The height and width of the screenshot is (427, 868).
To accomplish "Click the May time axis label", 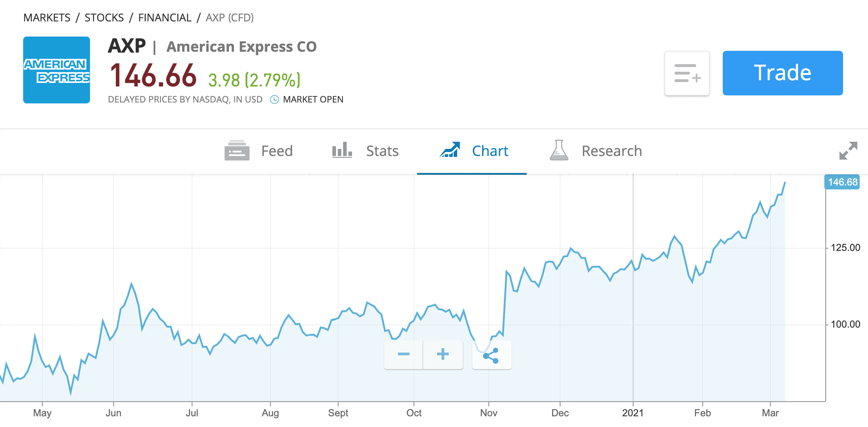I will click(x=42, y=413).
